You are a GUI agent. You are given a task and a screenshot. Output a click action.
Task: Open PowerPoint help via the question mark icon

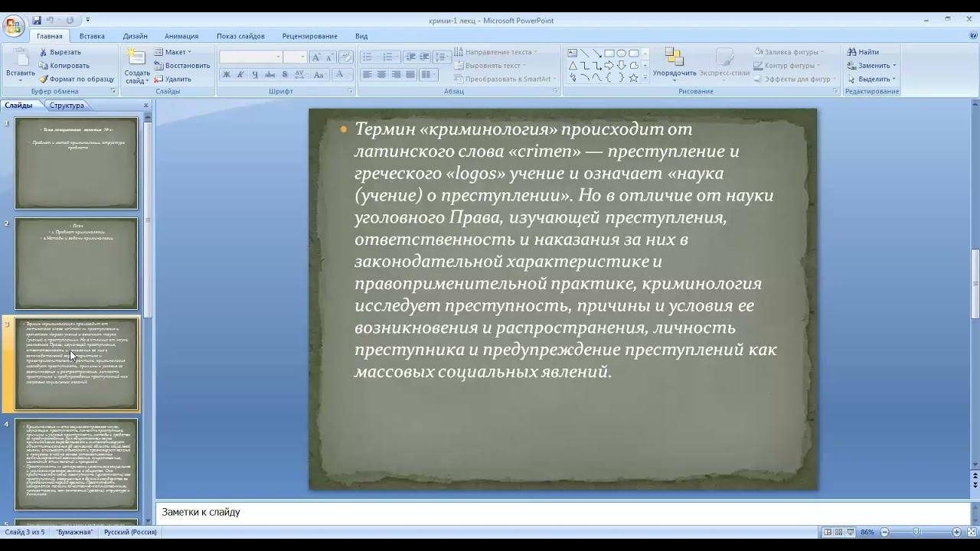(x=972, y=35)
